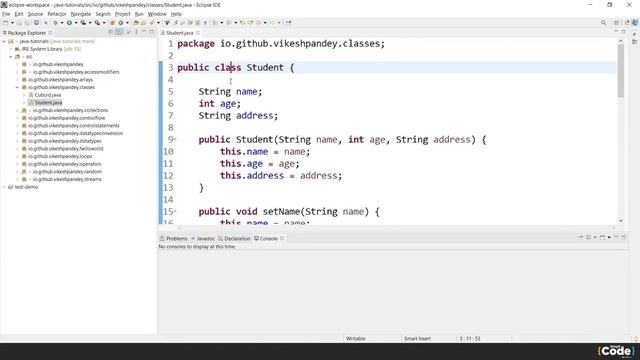This screenshot has width=640, height=360.
Task: Open the New file dropdown arrow
Action: coord(12,23)
